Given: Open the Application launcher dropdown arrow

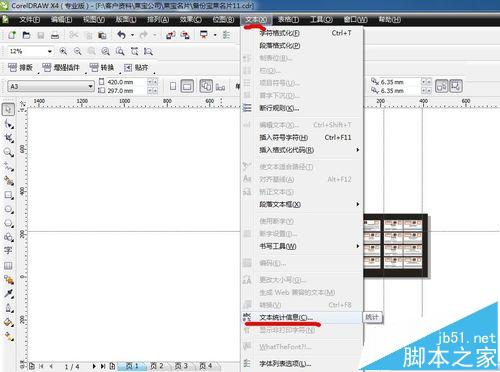Looking at the screenshot, I should coord(215,35).
